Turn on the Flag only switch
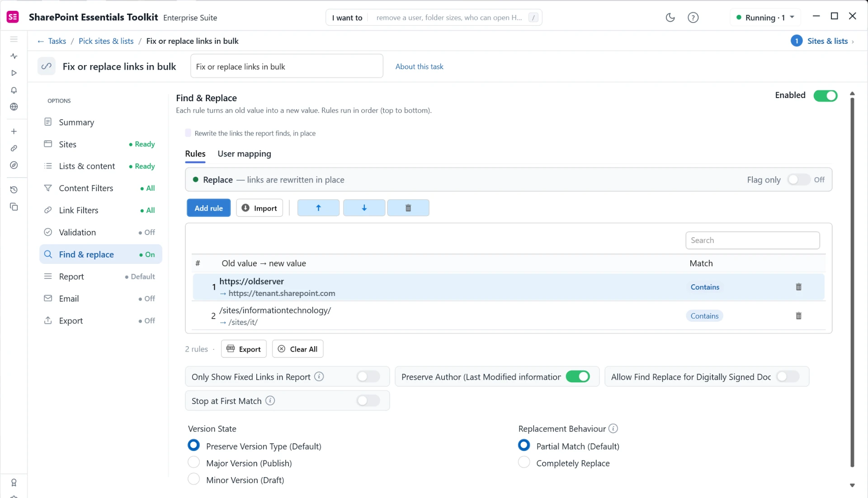Image resolution: width=868 pixels, height=498 pixels. [798, 179]
